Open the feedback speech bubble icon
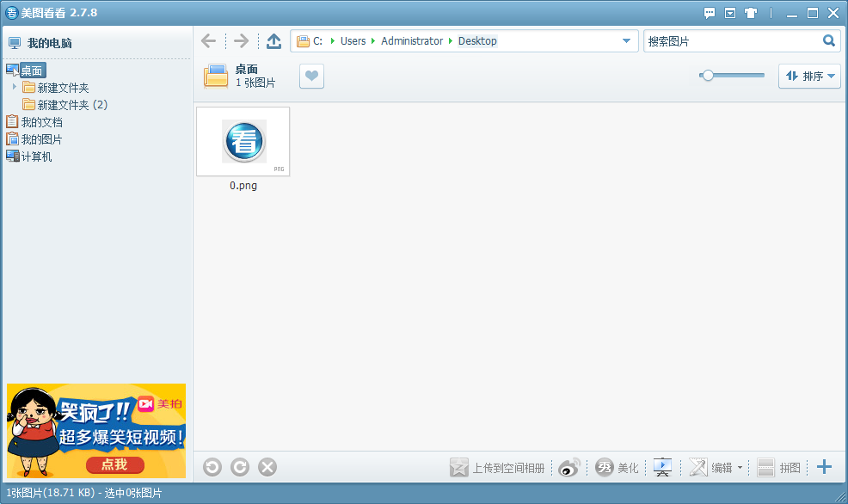 [x=710, y=13]
